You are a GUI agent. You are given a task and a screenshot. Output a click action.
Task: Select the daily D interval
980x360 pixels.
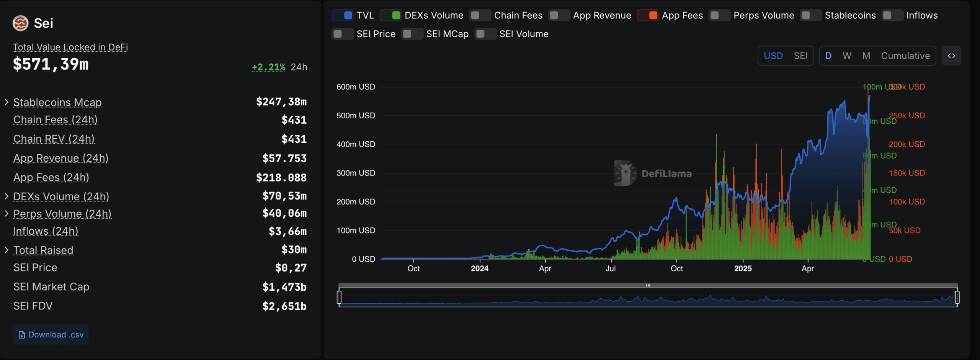pos(828,56)
